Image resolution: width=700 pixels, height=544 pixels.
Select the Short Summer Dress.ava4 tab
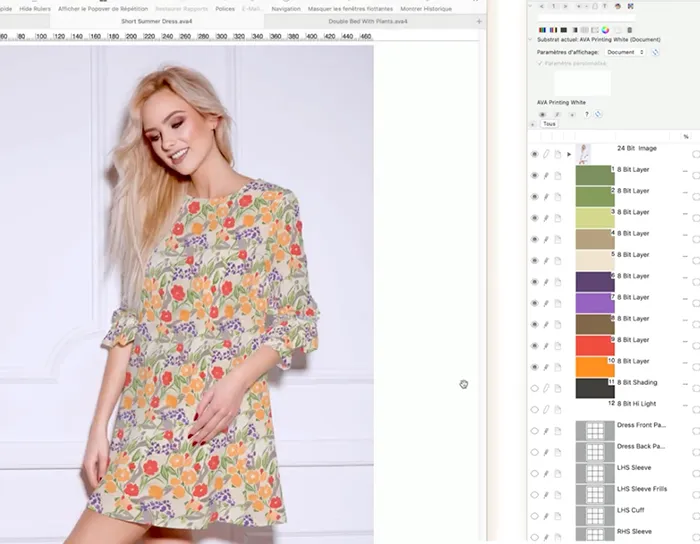pyautogui.click(x=156, y=21)
